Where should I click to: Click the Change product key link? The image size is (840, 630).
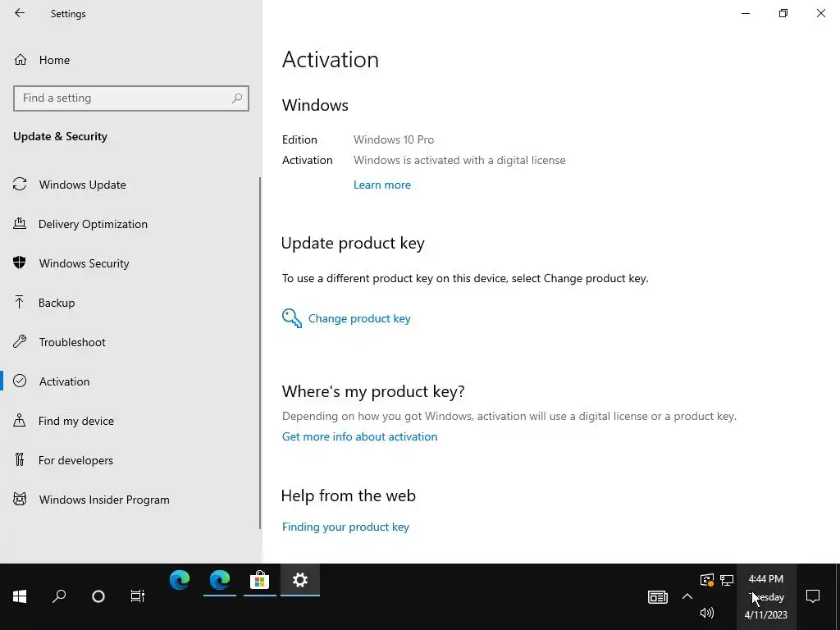pyautogui.click(x=359, y=319)
